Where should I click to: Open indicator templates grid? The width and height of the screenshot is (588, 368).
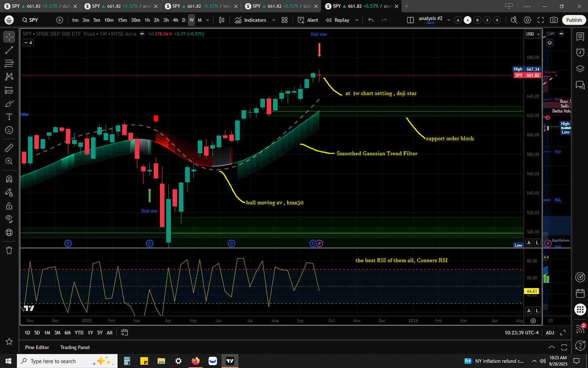click(x=285, y=20)
